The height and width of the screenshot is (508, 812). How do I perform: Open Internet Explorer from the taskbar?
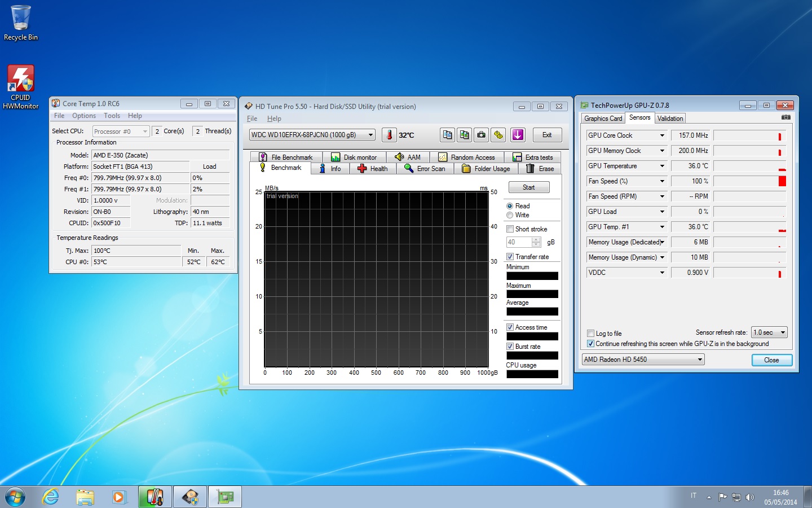pos(51,497)
